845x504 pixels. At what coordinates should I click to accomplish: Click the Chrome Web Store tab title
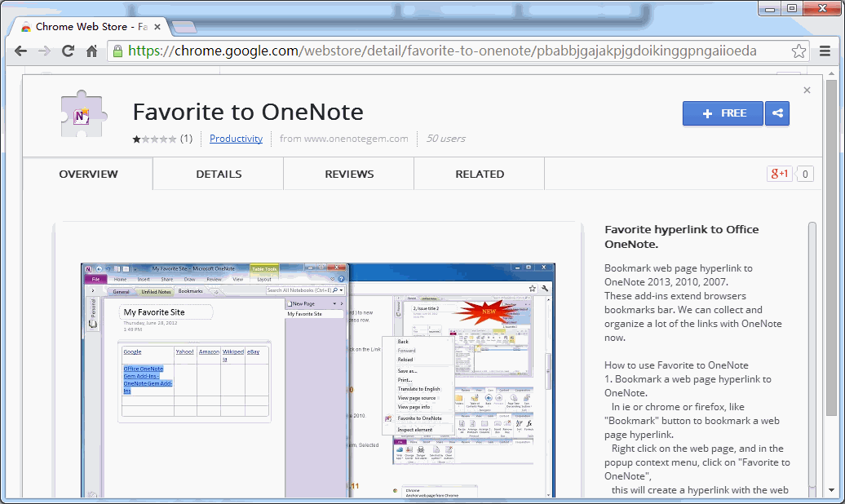pyautogui.click(x=91, y=27)
